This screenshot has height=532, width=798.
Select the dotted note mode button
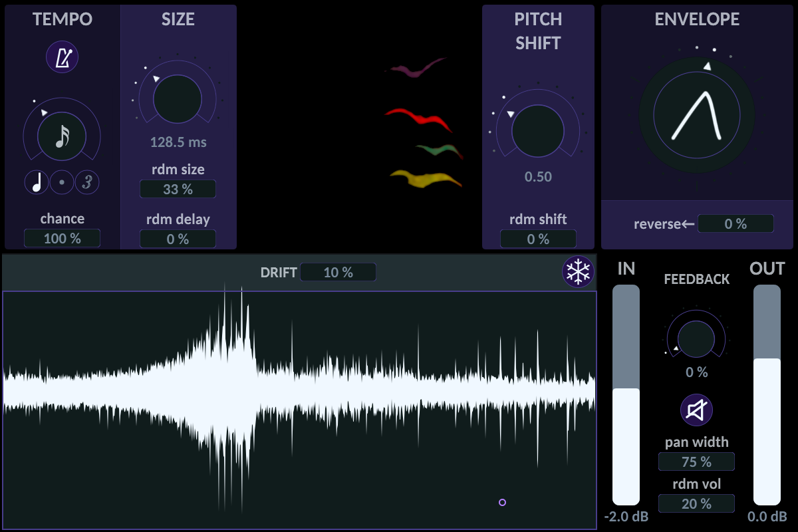62,182
